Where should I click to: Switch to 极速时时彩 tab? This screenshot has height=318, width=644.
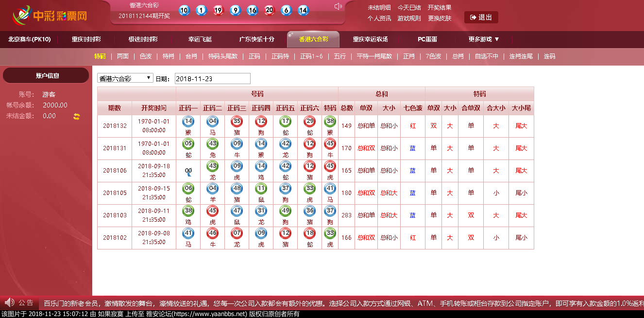(143, 39)
